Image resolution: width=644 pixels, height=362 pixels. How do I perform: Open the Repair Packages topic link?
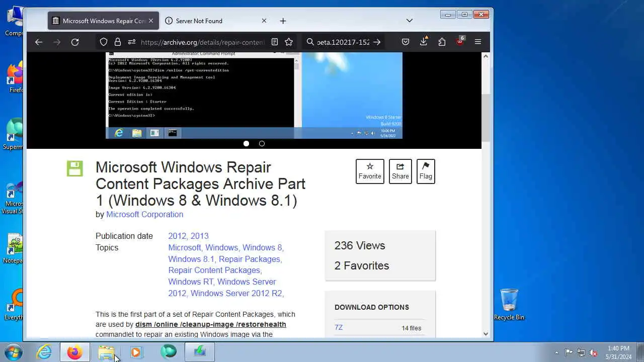[x=250, y=259]
